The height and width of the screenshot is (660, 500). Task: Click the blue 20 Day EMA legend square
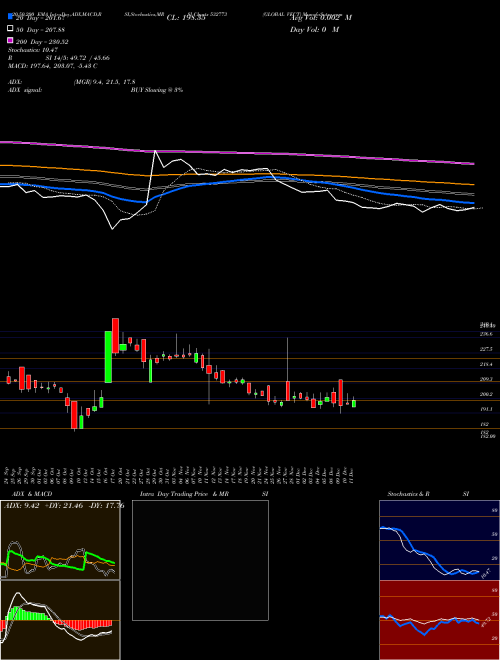click(x=11, y=17)
